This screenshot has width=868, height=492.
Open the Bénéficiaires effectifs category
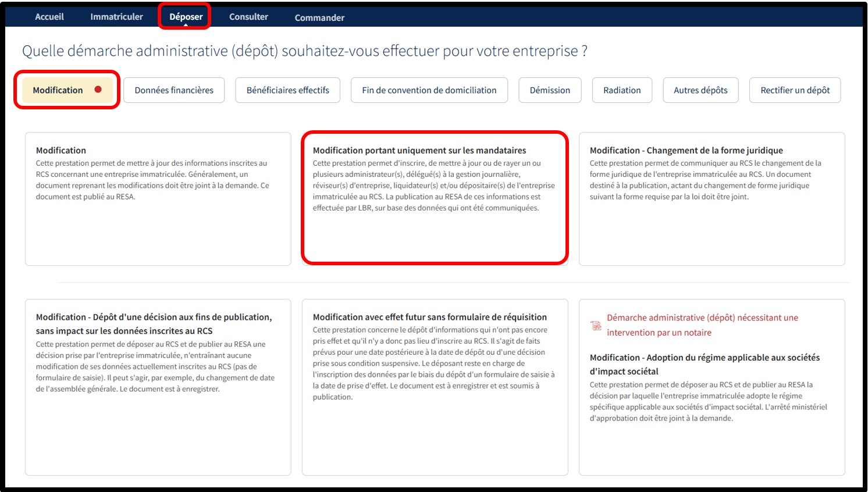click(287, 90)
